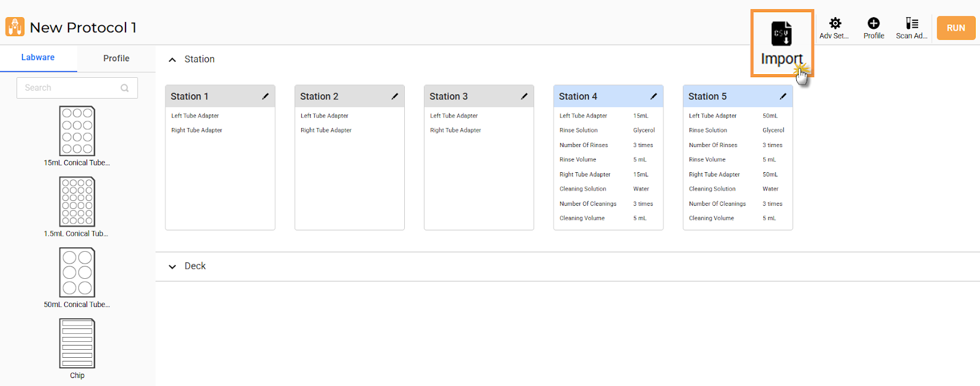Open Advanced Settings gear icon

(835, 24)
